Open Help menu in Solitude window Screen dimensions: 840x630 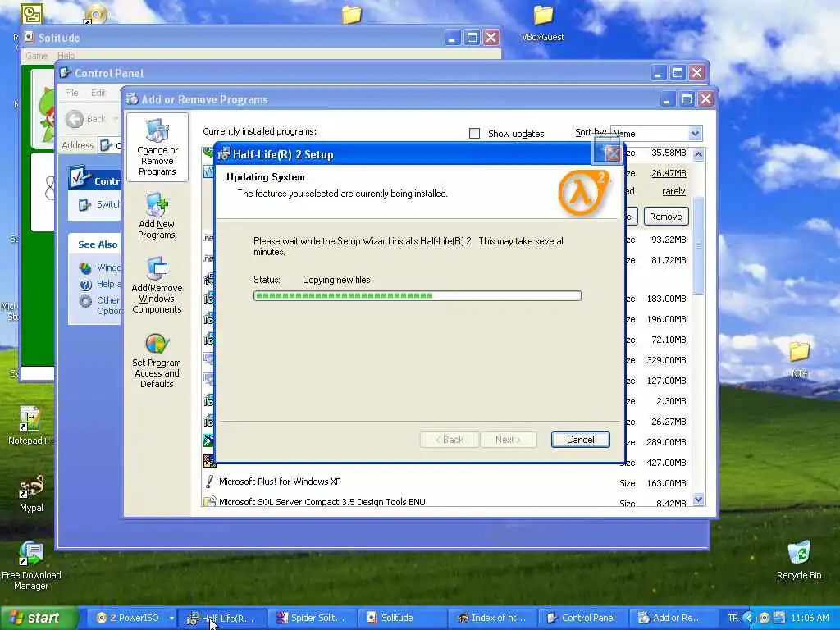66,56
